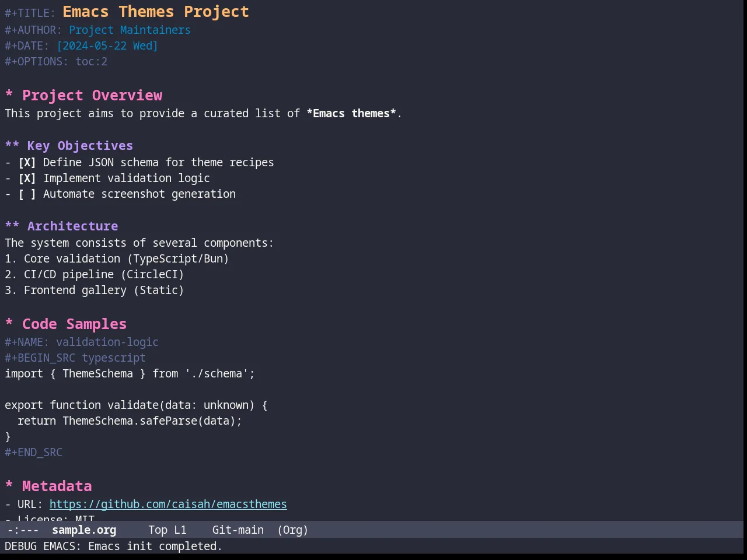Viewport: 747px width, 560px height.
Task: Fold the 'Metadata' heading star
Action: pyautogui.click(x=9, y=486)
